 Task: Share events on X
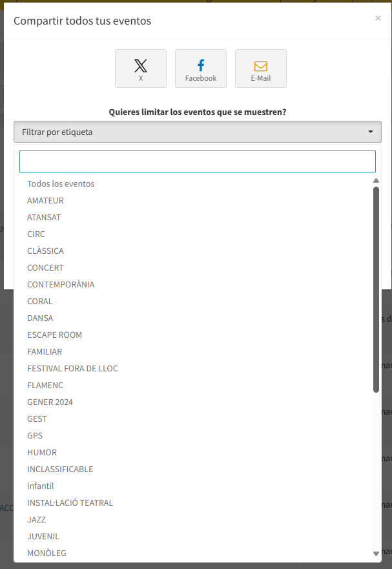pos(141,68)
